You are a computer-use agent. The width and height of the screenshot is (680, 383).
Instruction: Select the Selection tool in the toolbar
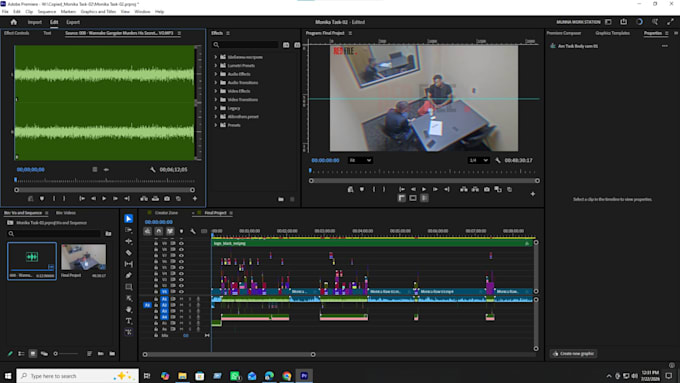(128, 219)
